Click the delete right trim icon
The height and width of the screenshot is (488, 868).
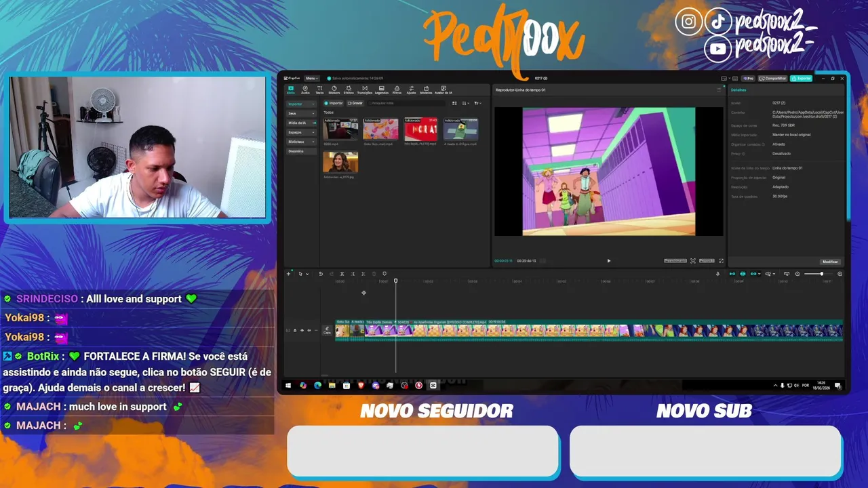pyautogui.click(x=363, y=274)
